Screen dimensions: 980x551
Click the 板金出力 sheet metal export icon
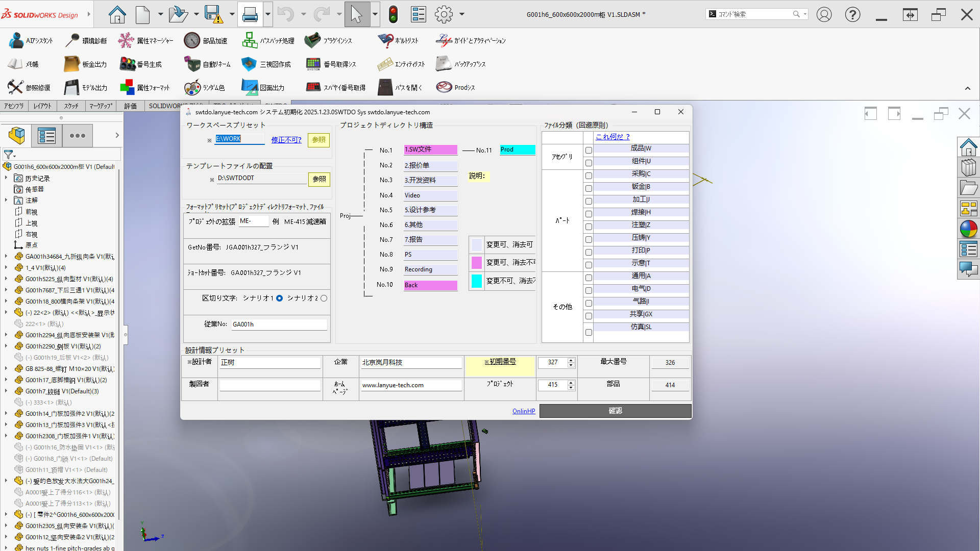tap(71, 64)
